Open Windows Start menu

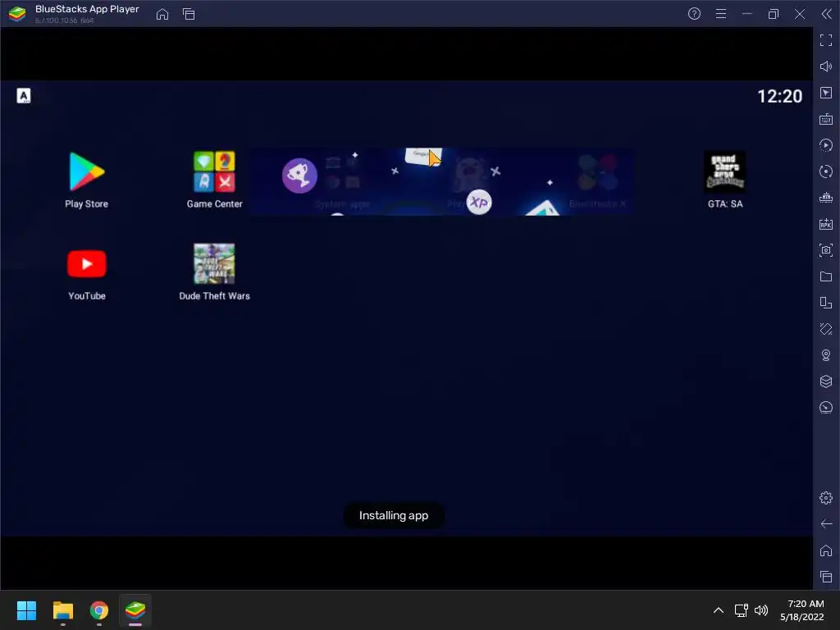coord(26,610)
